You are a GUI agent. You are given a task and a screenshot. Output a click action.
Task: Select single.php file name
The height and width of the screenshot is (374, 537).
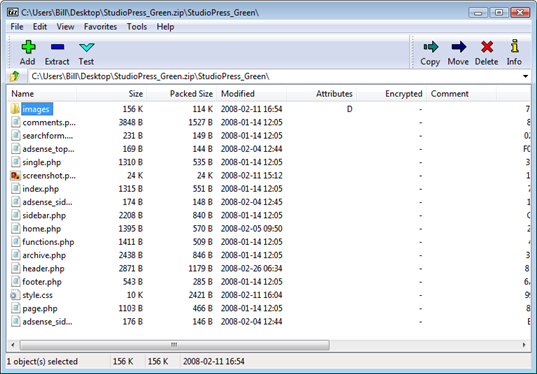42,162
